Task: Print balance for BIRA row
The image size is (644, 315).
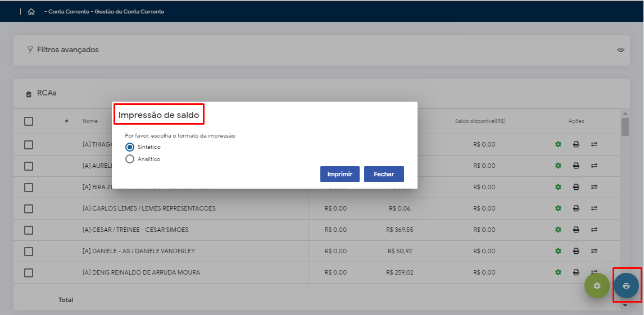Action: 576,187
